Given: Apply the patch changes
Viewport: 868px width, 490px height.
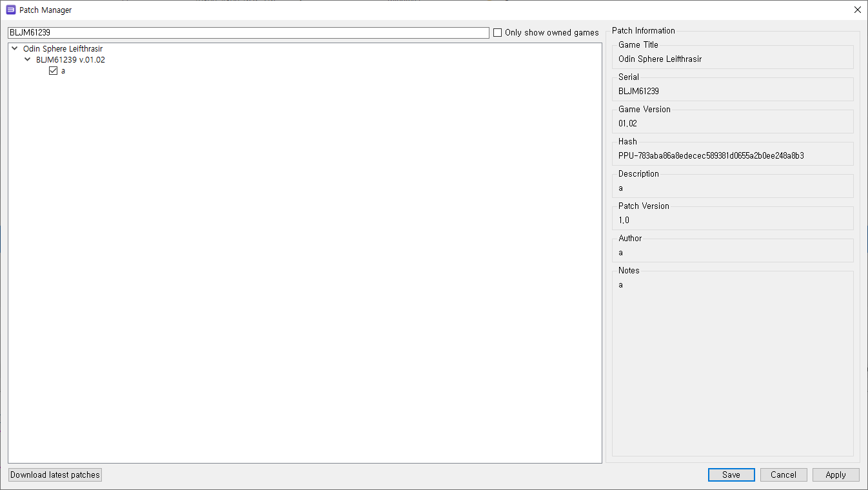Looking at the screenshot, I should 836,475.
